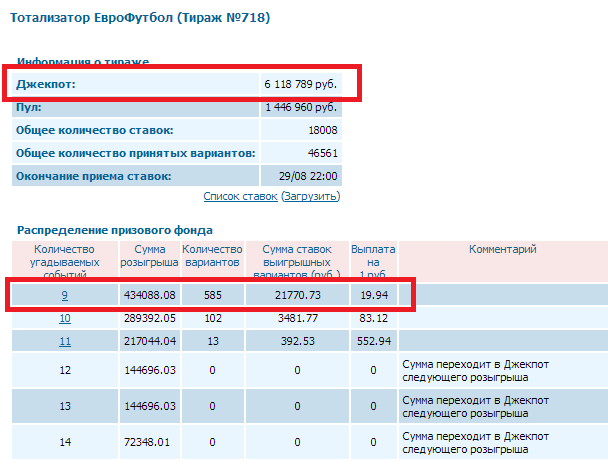Click the '12' events cell
Image resolution: width=608 pixels, height=469 pixels.
pos(65,370)
